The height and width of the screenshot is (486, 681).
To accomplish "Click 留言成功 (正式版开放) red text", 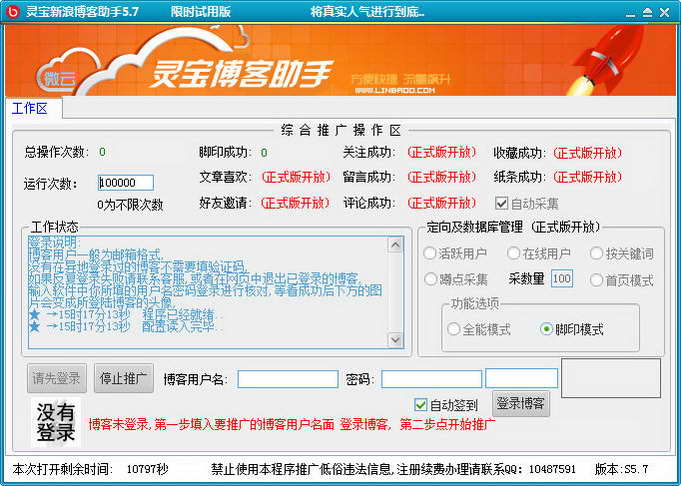I will pyautogui.click(x=442, y=177).
